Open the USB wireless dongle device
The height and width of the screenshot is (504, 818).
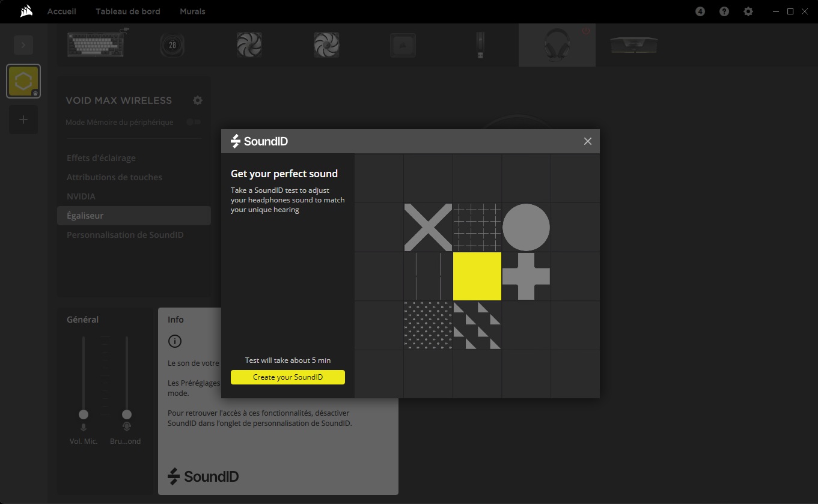[x=479, y=45]
